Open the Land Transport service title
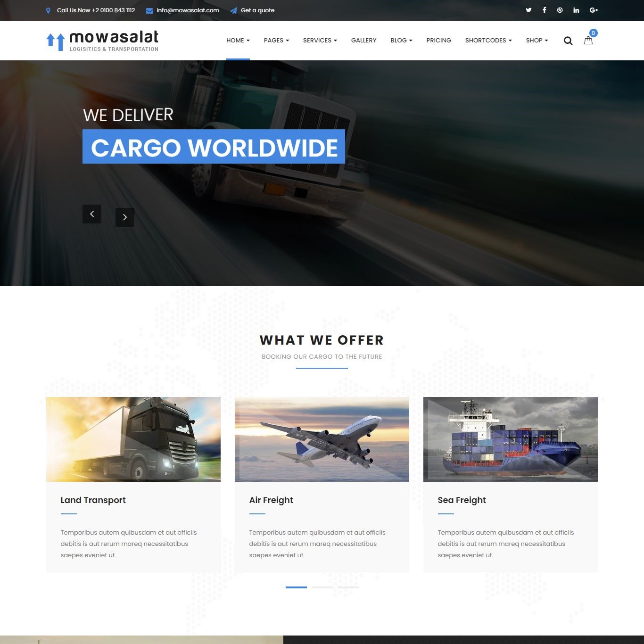The width and height of the screenshot is (644, 644). pos(93,500)
